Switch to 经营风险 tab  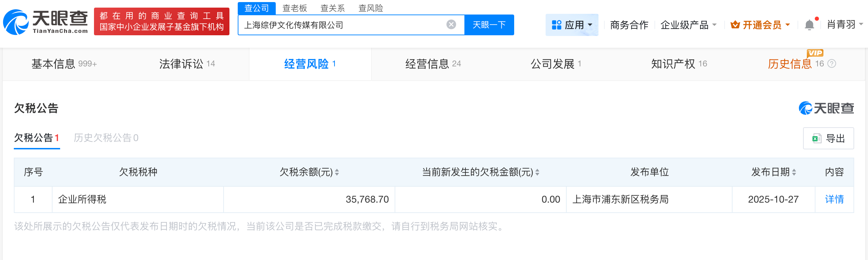pos(310,64)
